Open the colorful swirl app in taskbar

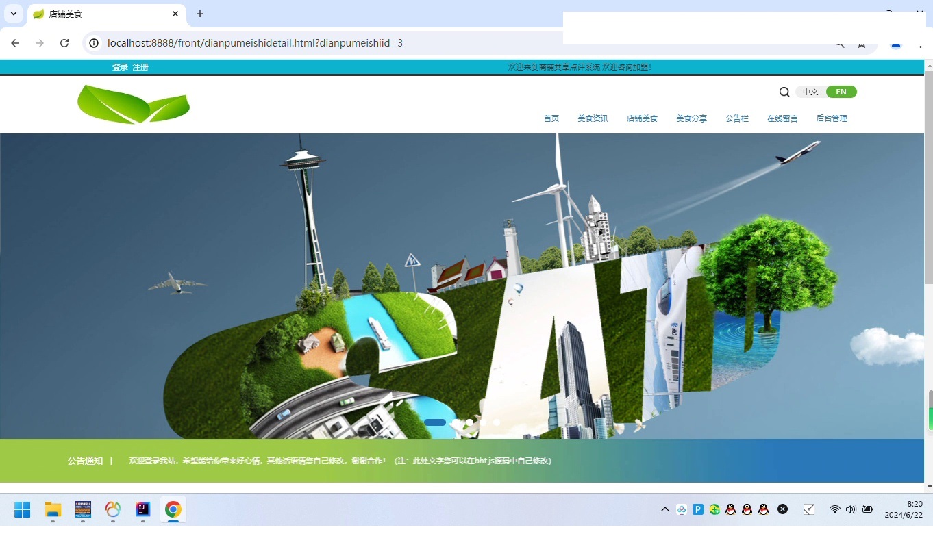coord(113,509)
